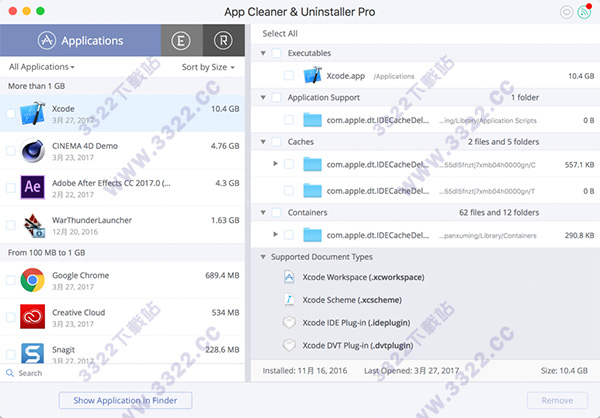600x418 pixels.
Task: Open the All Applications filter dropdown
Action: [x=41, y=67]
